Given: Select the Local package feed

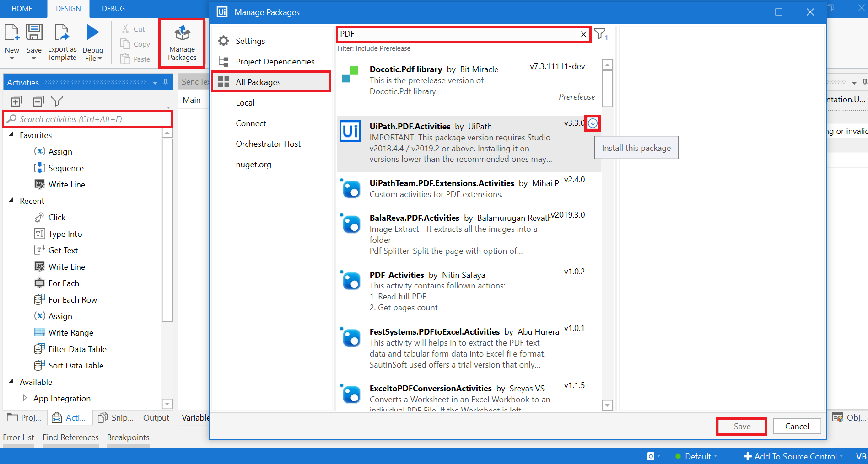Looking at the screenshot, I should pyautogui.click(x=245, y=103).
